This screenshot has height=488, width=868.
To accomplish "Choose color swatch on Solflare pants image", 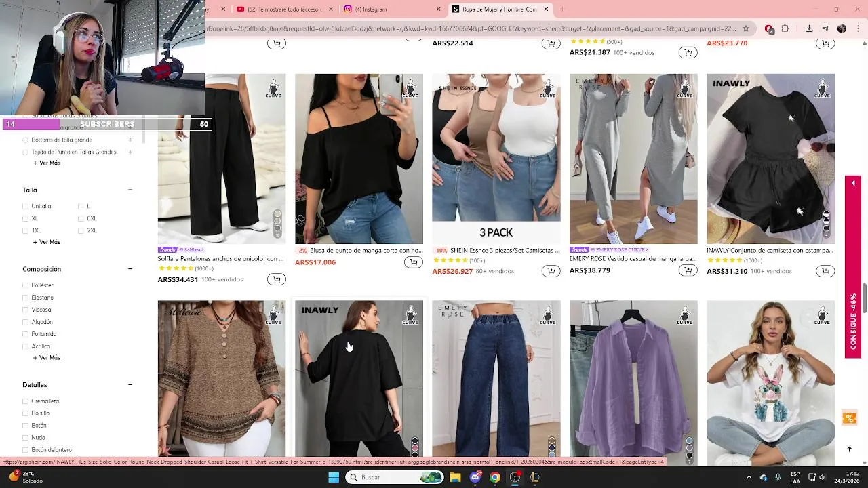I will click(x=277, y=224).
